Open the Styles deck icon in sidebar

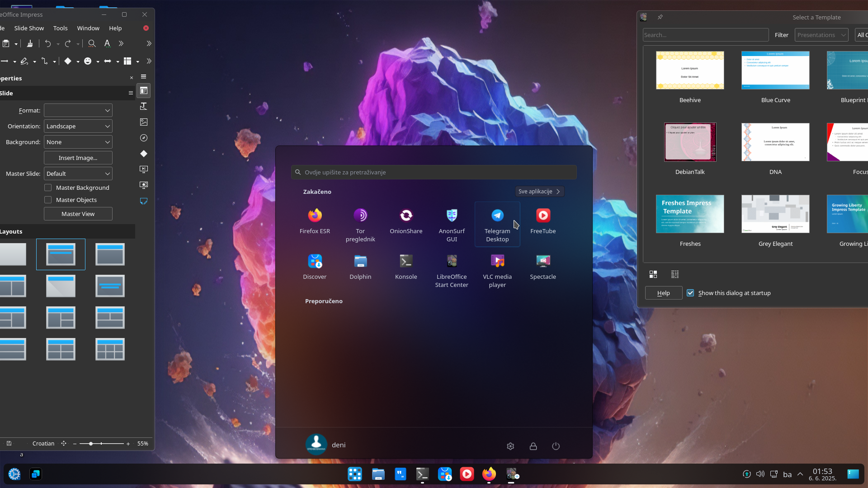(144, 106)
